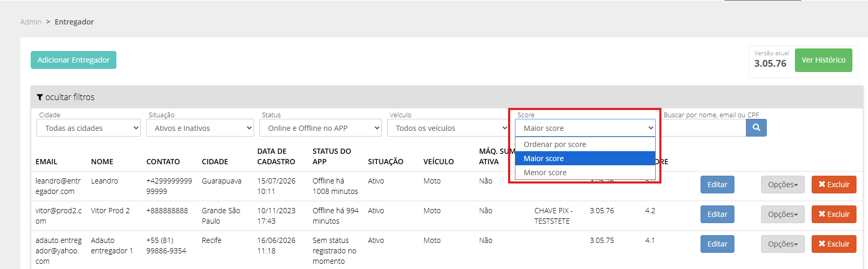Open Opções menu for Leandro
Image resolution: width=868 pixels, height=269 pixels.
[x=783, y=185]
